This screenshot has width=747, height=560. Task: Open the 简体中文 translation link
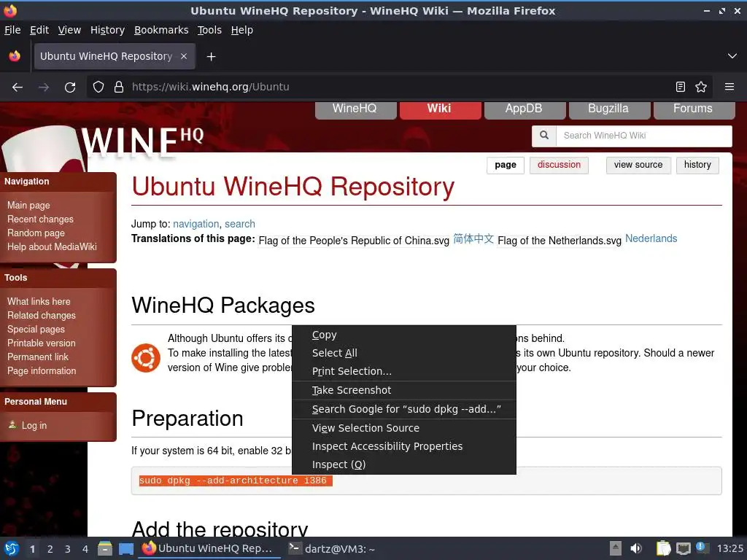click(x=473, y=238)
